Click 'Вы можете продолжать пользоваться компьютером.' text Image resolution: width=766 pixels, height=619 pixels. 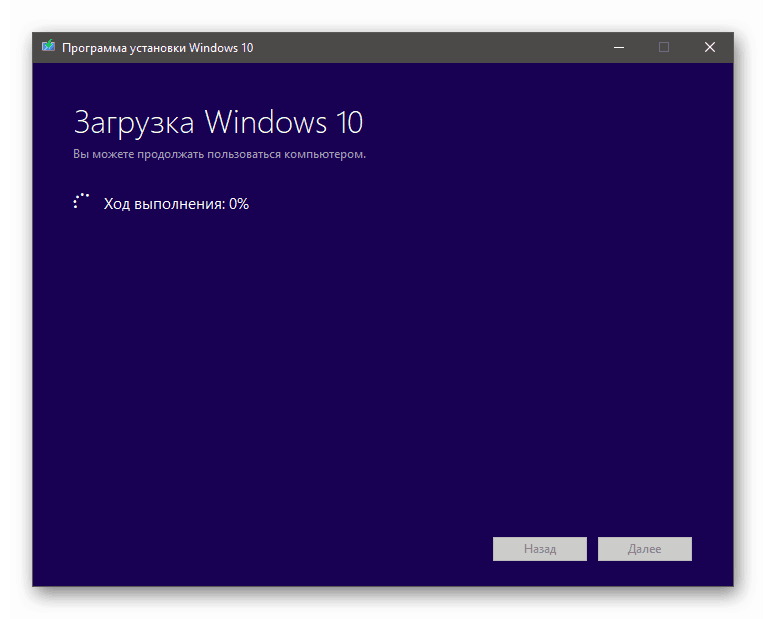[219, 154]
